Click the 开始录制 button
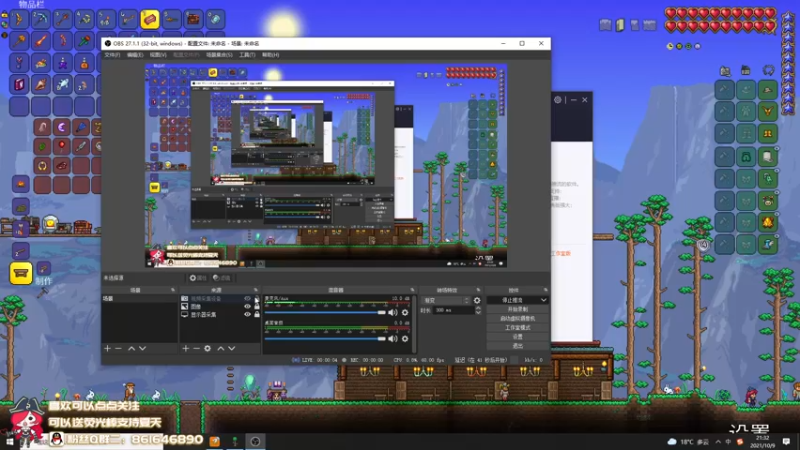800x450 pixels. tap(518, 310)
